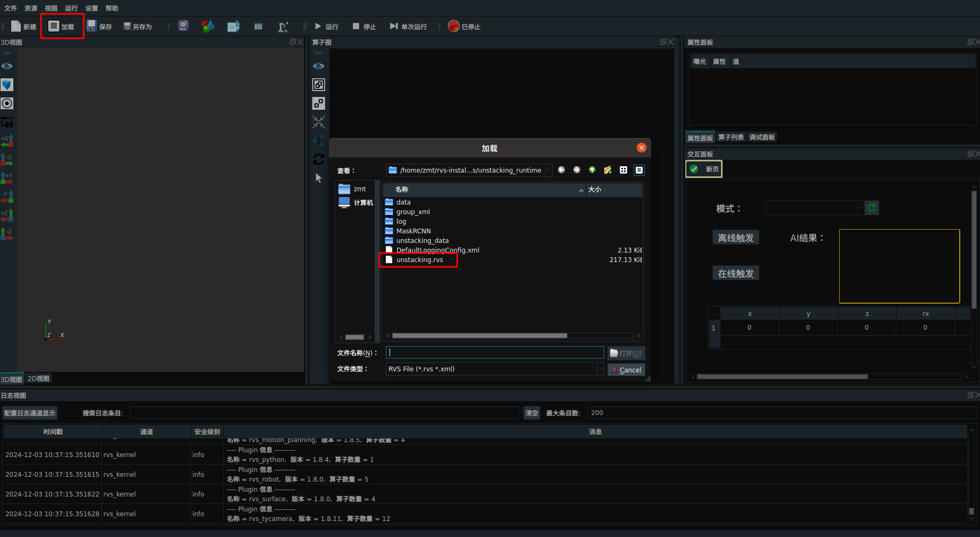
Task: Set 3D view to -X axis orientation
Action: coord(7,159)
